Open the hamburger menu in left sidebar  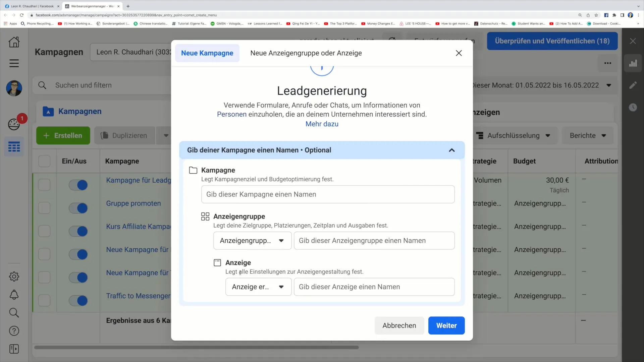point(14,63)
